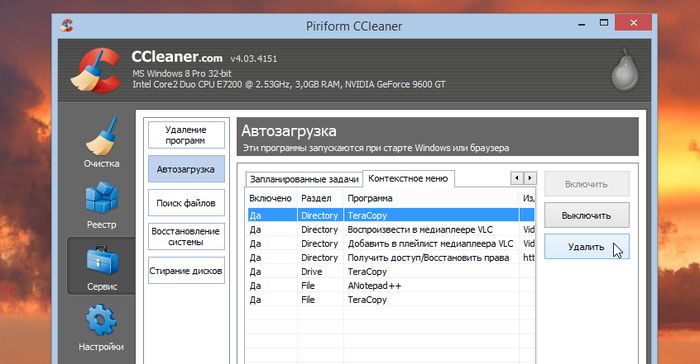
Task: Select the Автозагрузка startup page
Action: pos(186,169)
